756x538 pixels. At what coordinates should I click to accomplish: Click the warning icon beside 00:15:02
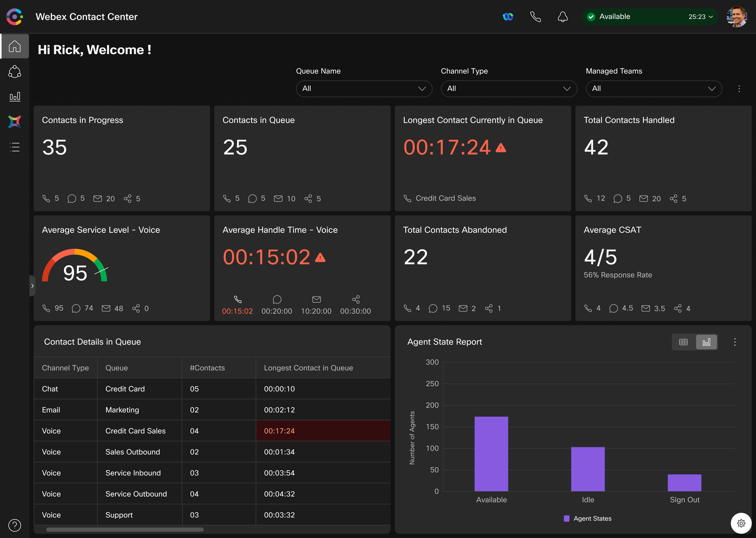coord(320,257)
